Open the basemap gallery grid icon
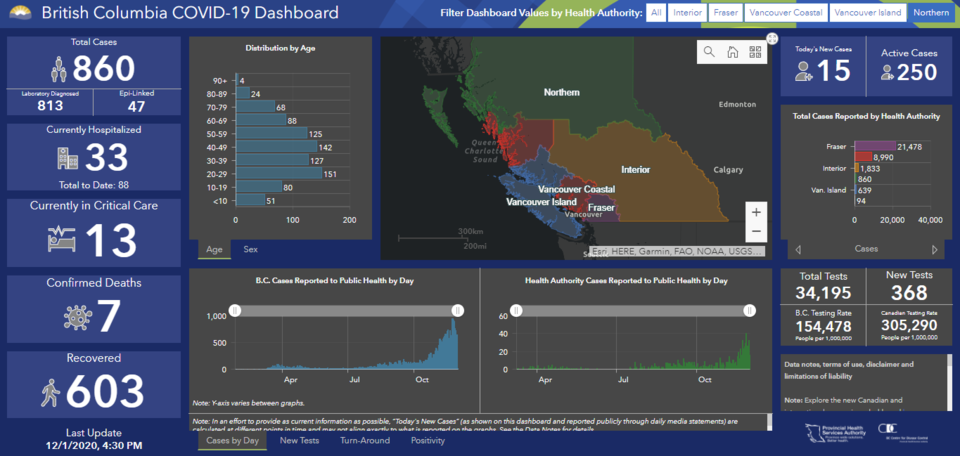The width and height of the screenshot is (960, 456). point(755,52)
